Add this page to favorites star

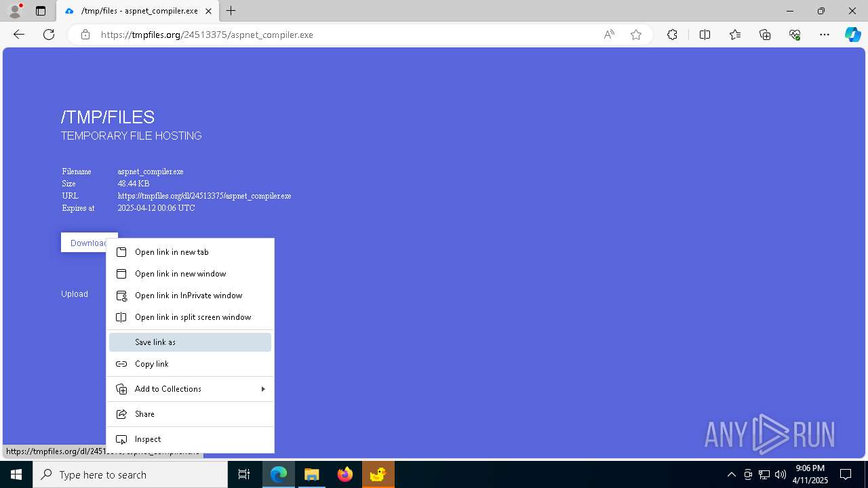636,35
